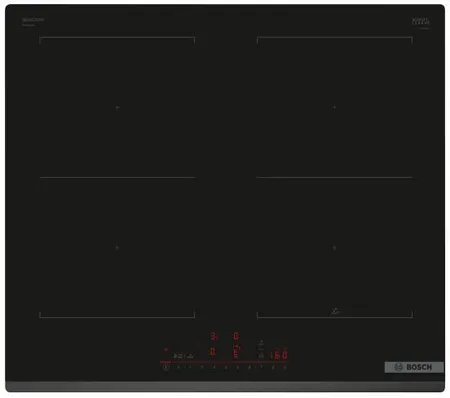Tap the red power-level slider line
Viewport: 450px width, 398px height.
[223, 362]
